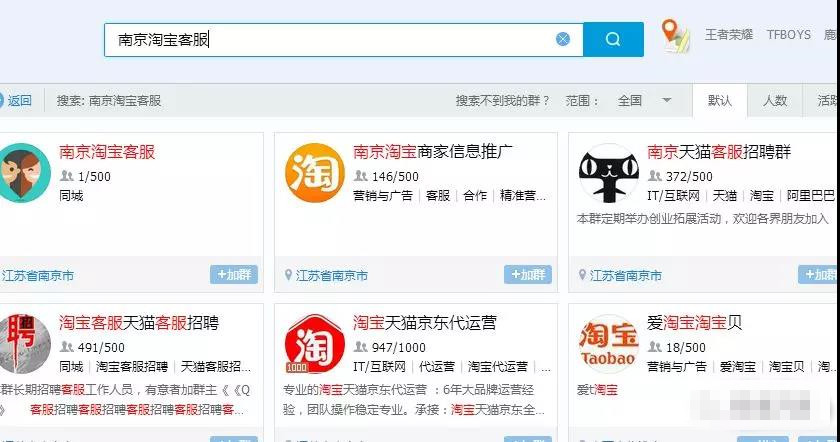
Task: Open the 淘宝客服天猫客服招聘 group title
Action: pos(139,323)
